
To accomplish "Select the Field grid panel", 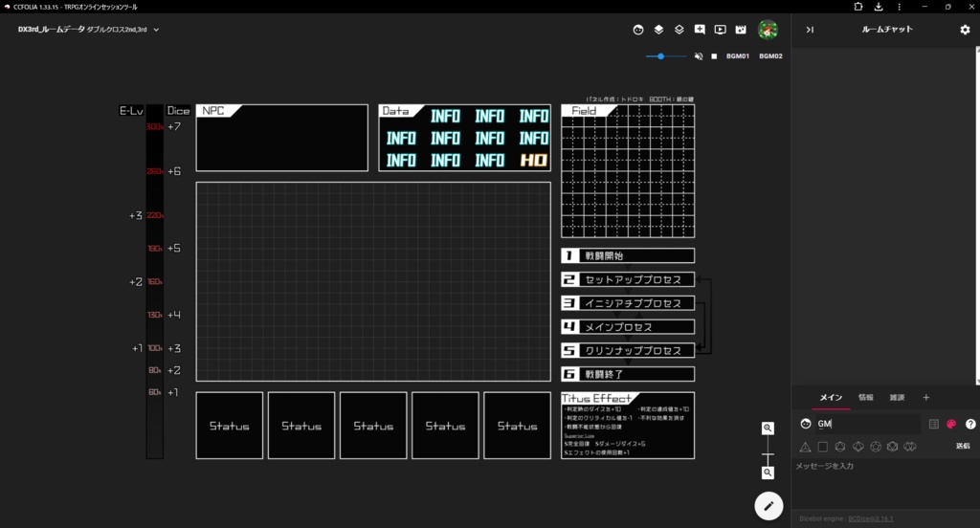I will pyautogui.click(x=628, y=171).
